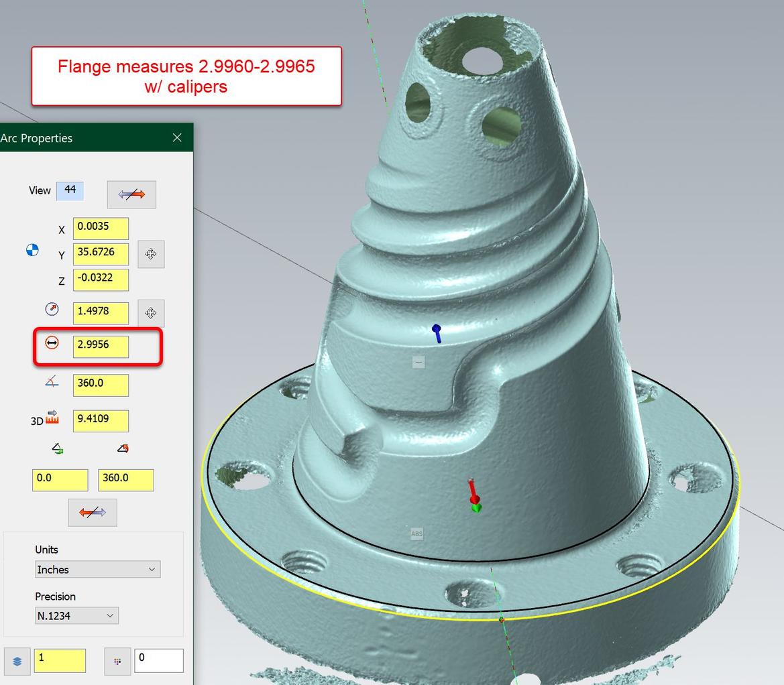This screenshot has height=685, width=784.
Task: Click the move button beside Y coordinate
Action: (x=151, y=254)
